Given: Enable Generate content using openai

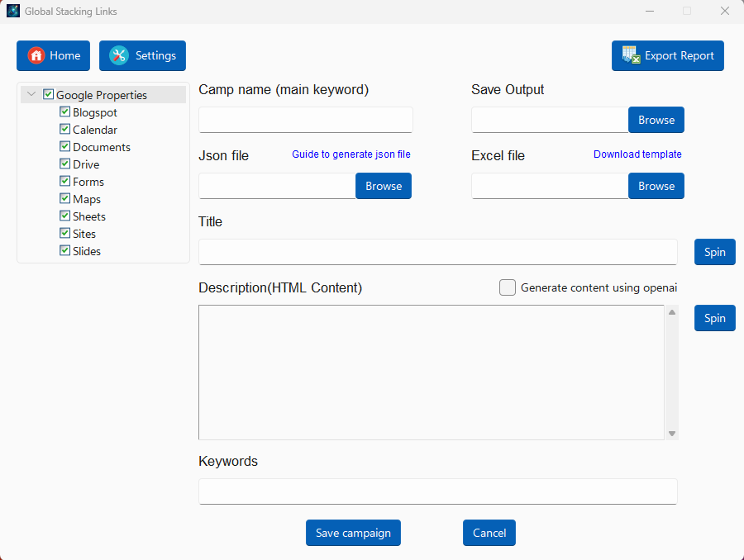Looking at the screenshot, I should pyautogui.click(x=508, y=287).
